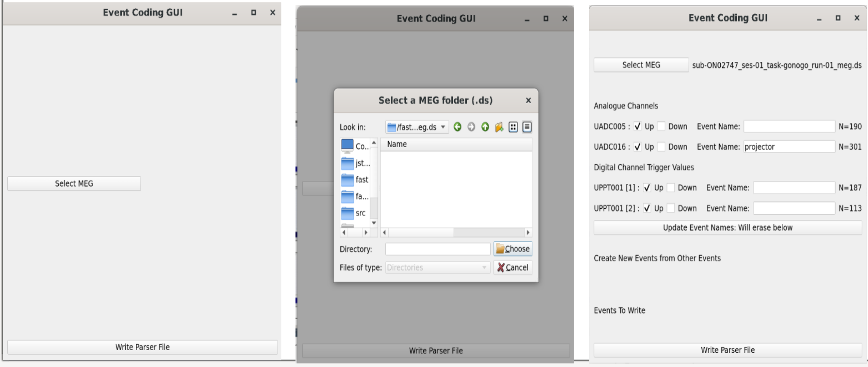
Task: Toggle Up checkbox for UPPT001 [2]
Action: 647,208
